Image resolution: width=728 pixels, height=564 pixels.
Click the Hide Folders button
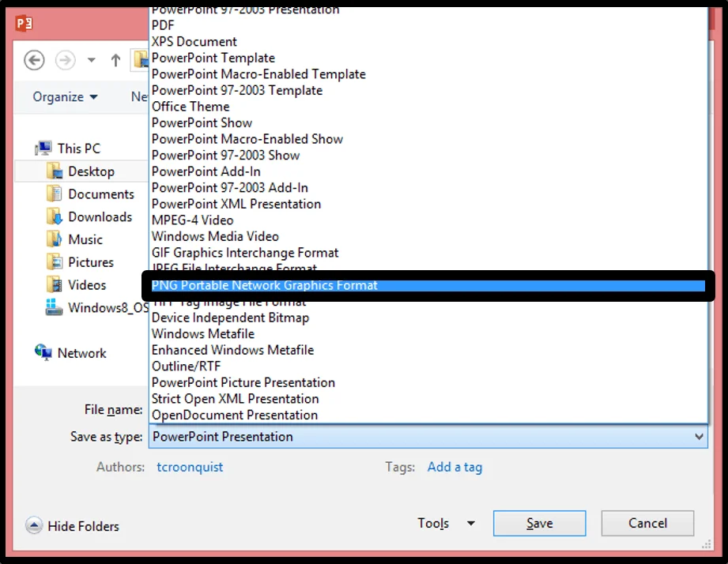tap(73, 526)
